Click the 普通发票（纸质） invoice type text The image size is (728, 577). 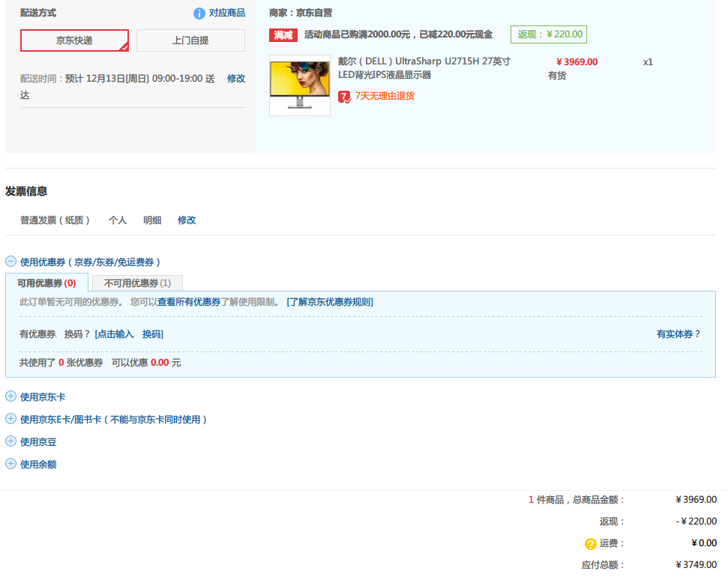click(55, 220)
